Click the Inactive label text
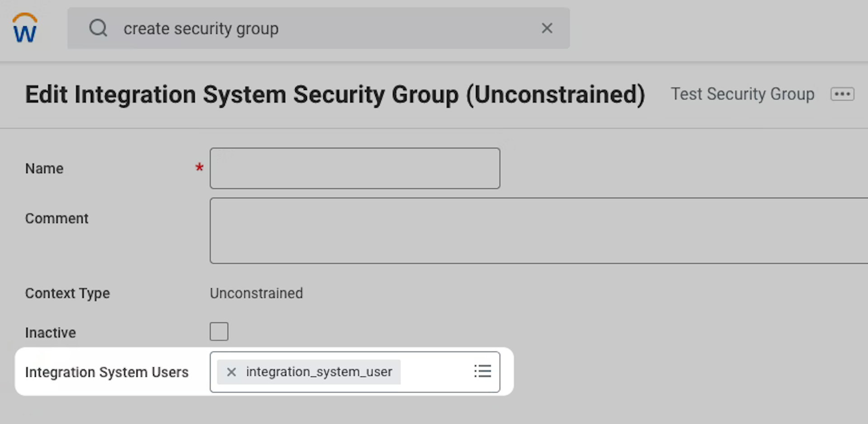868x424 pixels. coord(51,333)
